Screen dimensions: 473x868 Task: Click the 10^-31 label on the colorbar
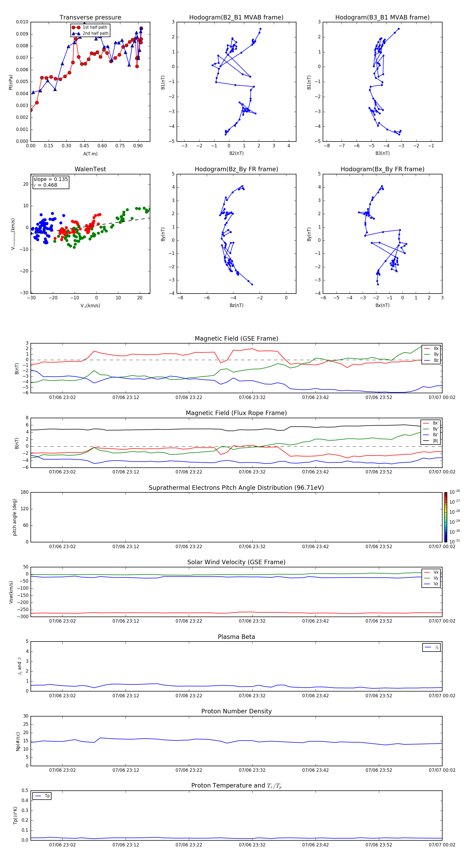pyautogui.click(x=455, y=542)
